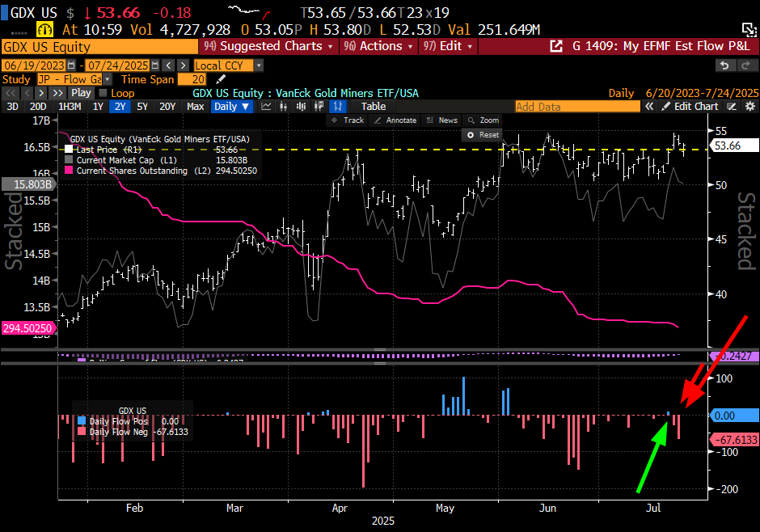Click the start date field 06/19/2023
The height and width of the screenshot is (532, 760).
[x=35, y=65]
